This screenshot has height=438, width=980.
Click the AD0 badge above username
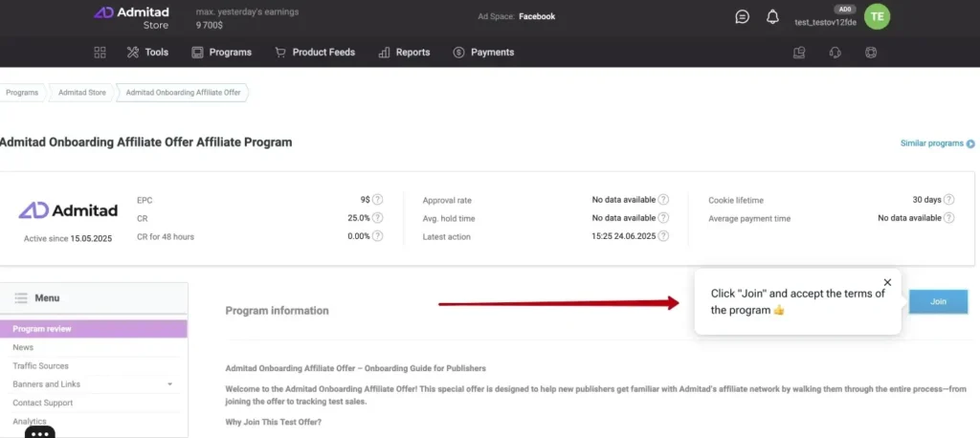[845, 10]
